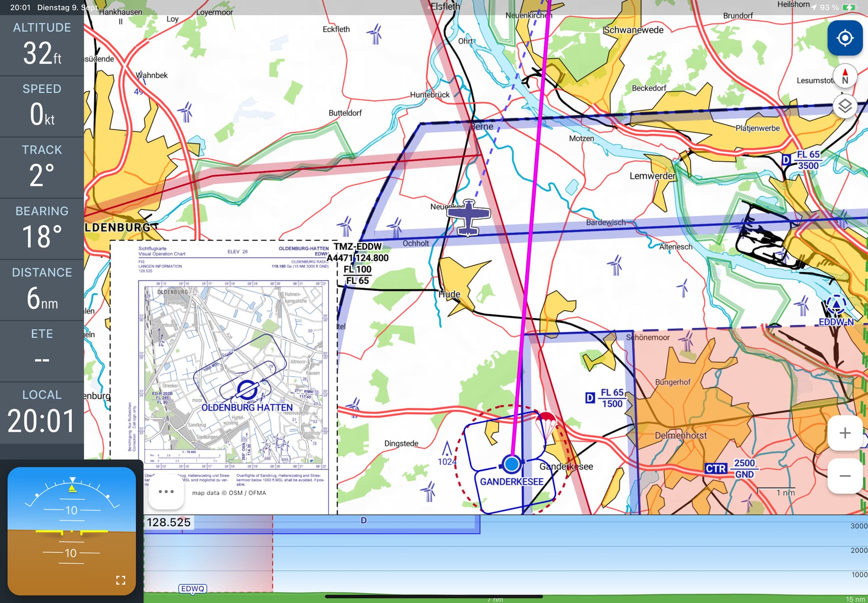
Task: Tap the DISTANCE 6 nm field
Action: [42, 290]
